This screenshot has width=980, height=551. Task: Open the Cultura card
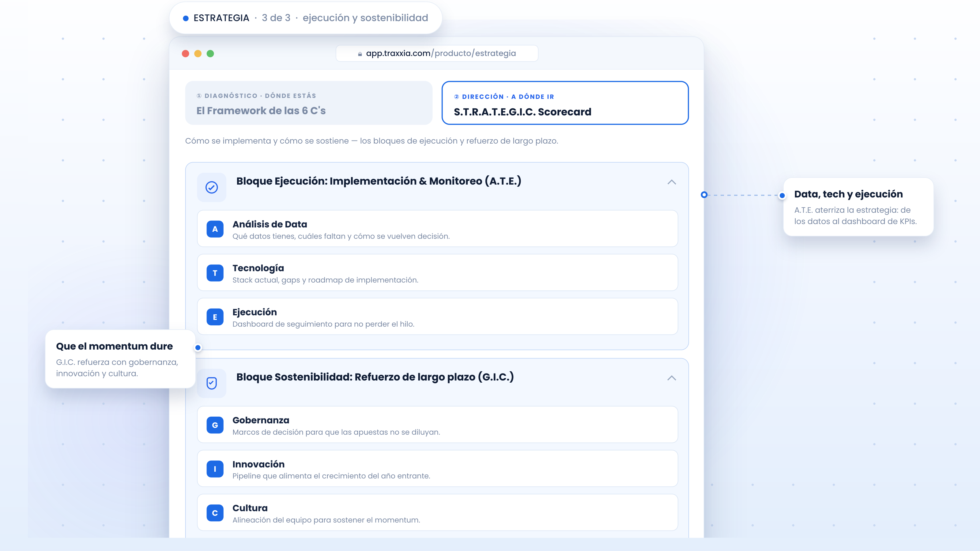[x=438, y=512]
